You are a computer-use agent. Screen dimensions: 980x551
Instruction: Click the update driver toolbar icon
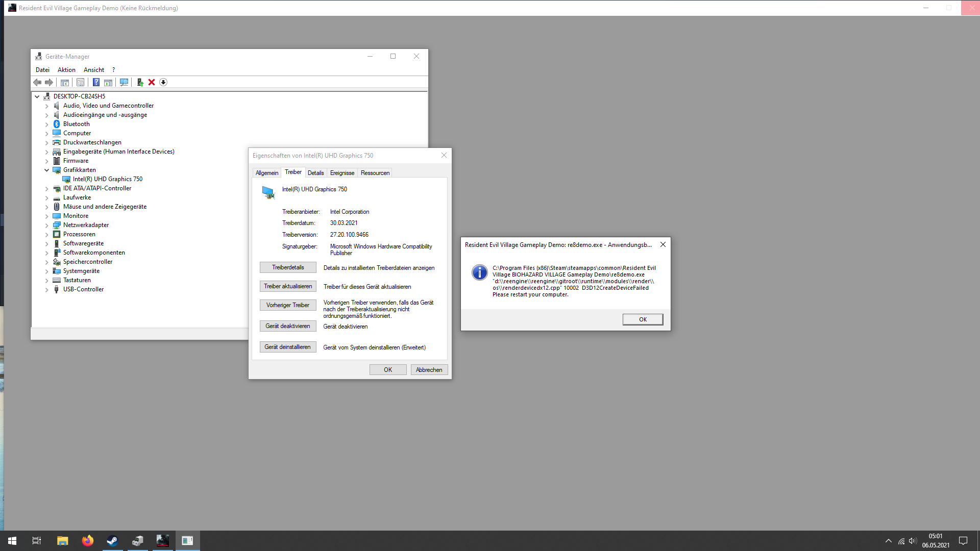(x=140, y=82)
